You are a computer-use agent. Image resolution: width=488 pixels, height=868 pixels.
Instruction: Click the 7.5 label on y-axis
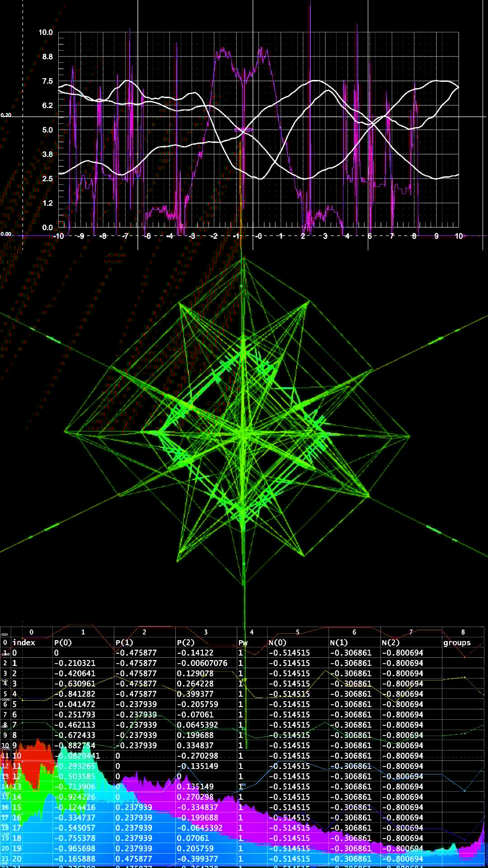tap(47, 81)
